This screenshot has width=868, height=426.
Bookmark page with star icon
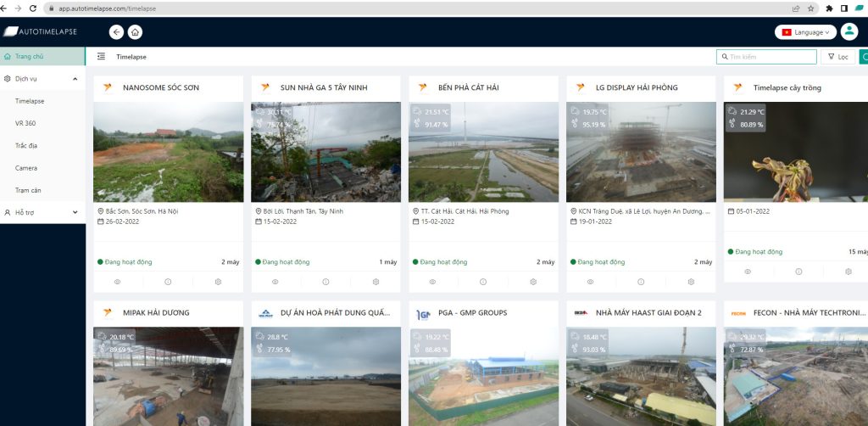811,8
